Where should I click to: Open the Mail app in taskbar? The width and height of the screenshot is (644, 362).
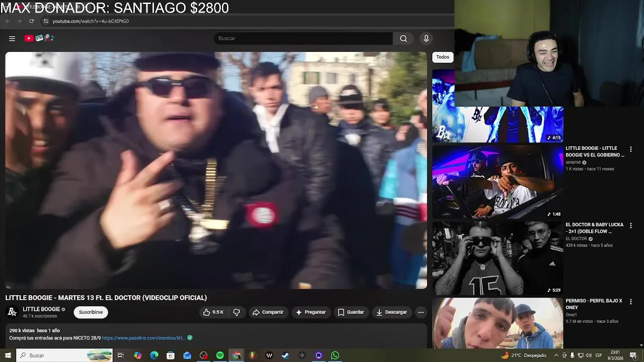click(187, 355)
